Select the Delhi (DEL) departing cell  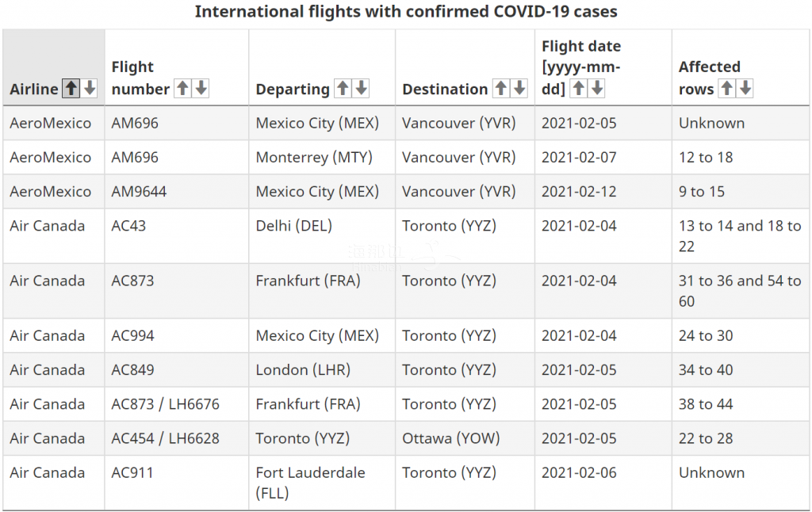[x=322, y=236]
